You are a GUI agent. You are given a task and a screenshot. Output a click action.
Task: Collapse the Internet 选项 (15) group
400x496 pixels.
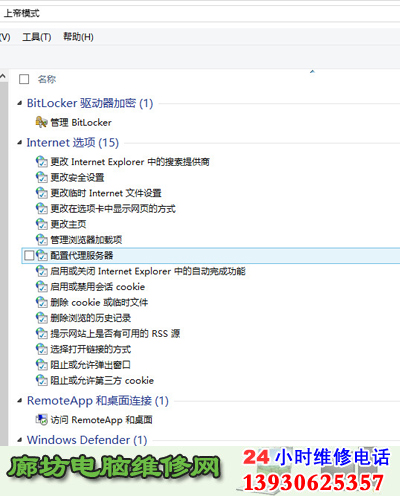click(20, 143)
